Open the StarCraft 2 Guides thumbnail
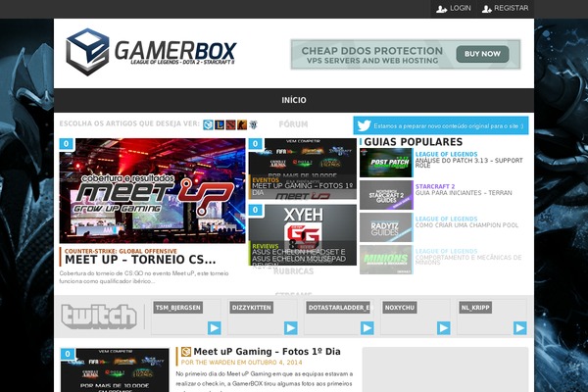The width and height of the screenshot is (588, 392). (x=386, y=195)
